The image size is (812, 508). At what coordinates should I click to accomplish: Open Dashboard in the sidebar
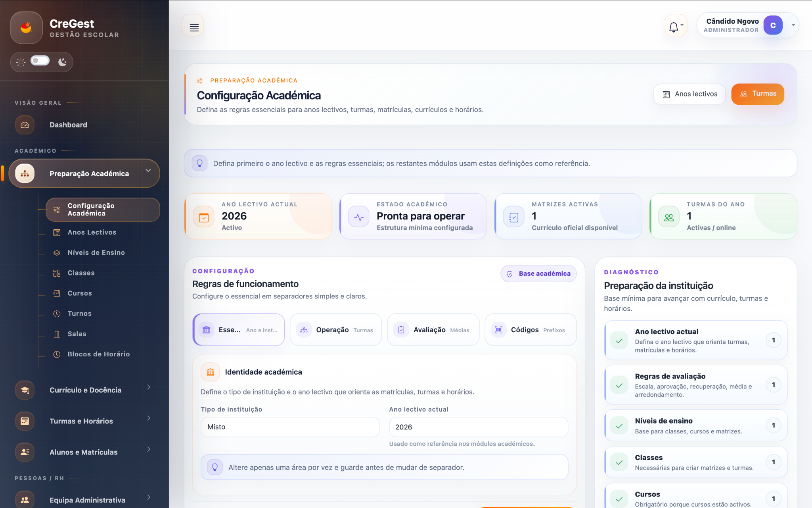84,125
